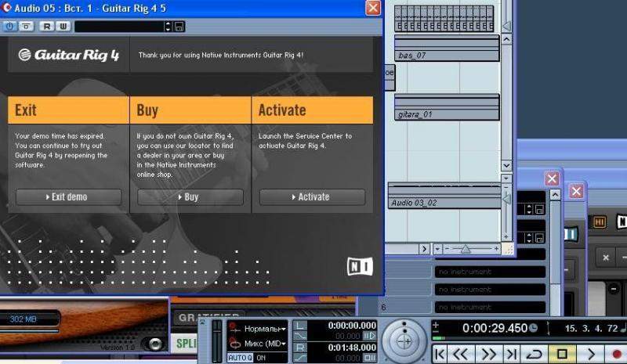Screen dimensions: 627x364
Task: Click the X button in the right plugin window
Action: click(x=606, y=258)
